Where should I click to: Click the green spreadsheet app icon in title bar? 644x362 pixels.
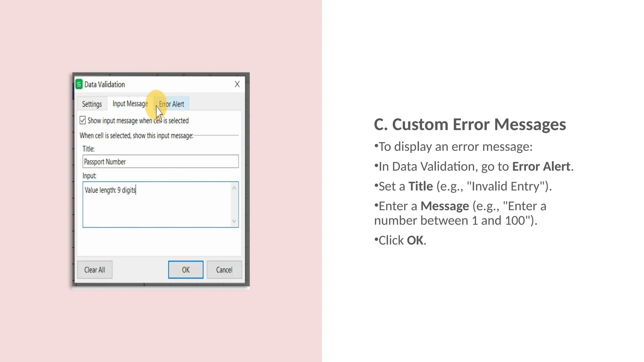[x=79, y=84]
